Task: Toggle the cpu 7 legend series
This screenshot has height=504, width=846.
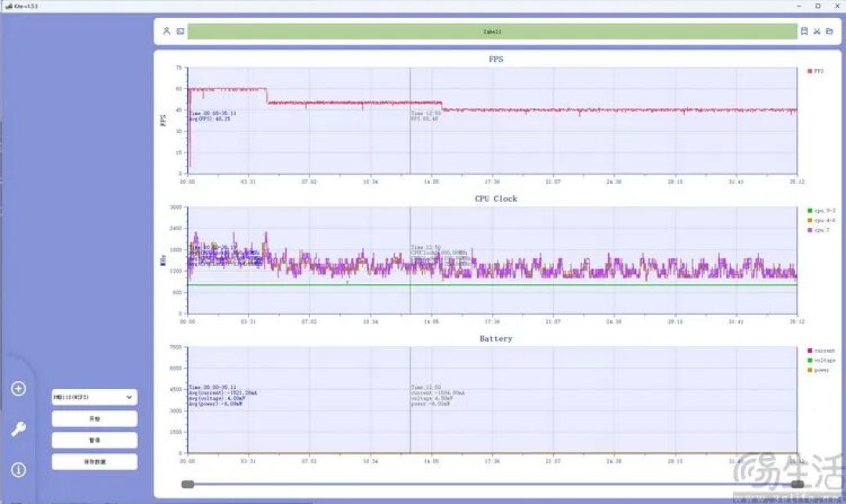Action: 819,230
